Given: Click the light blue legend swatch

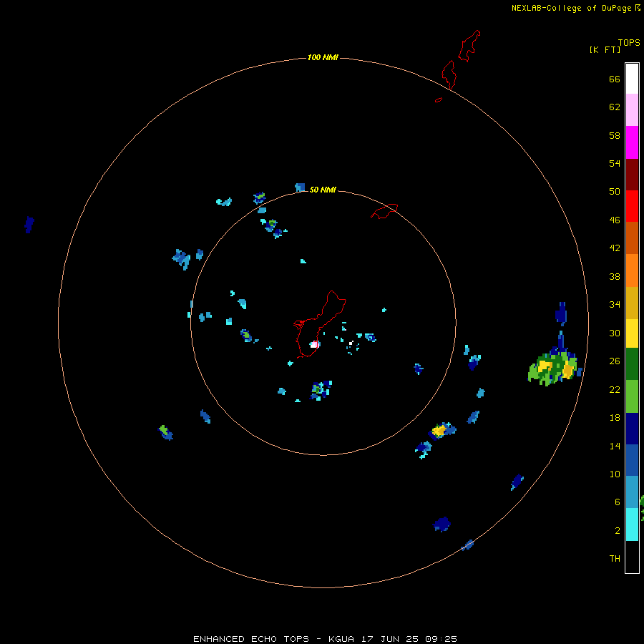Looking at the screenshot, I should [x=632, y=492].
